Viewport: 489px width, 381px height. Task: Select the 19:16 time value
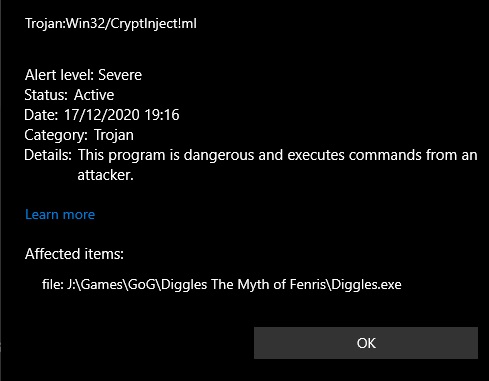point(162,115)
